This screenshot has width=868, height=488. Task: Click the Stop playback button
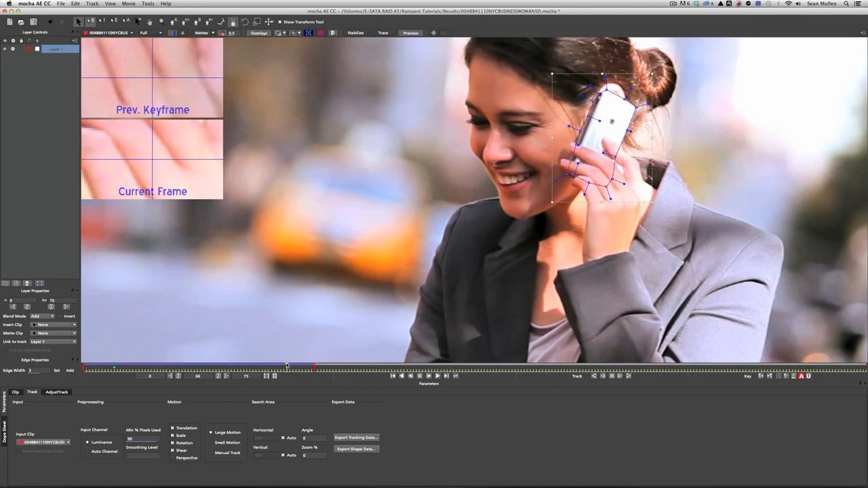tap(420, 375)
